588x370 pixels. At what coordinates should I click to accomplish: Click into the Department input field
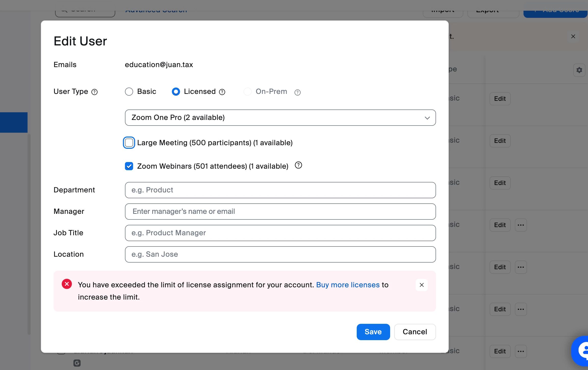tap(280, 190)
